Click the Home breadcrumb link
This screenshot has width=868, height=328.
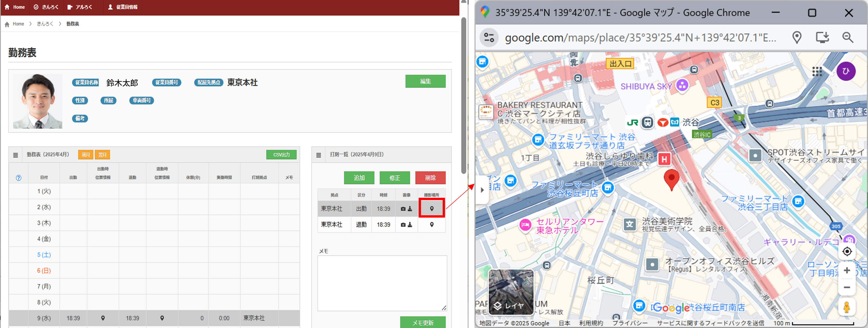coord(18,24)
